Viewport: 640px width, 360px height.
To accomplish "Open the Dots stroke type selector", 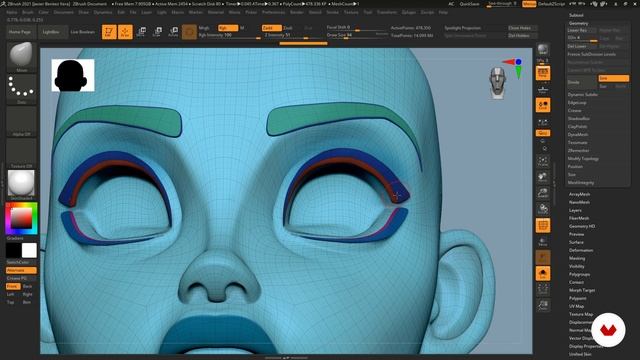I will click(21, 89).
